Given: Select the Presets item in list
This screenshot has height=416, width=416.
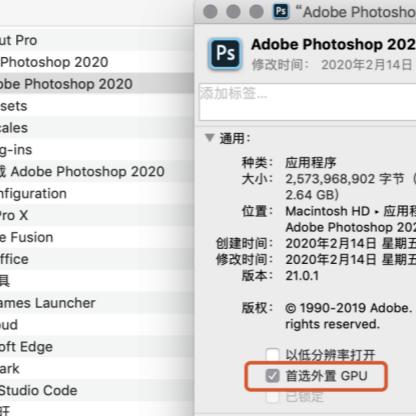Looking at the screenshot, I should pos(97,106).
